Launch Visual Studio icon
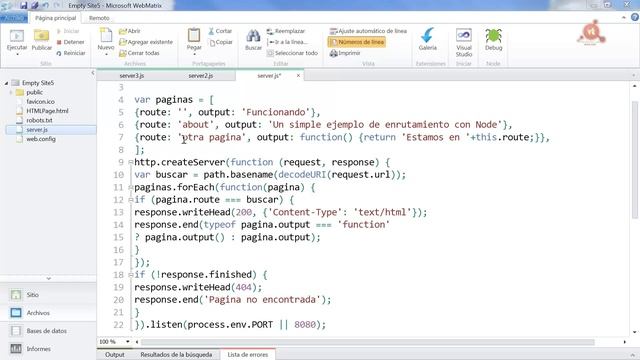The image size is (640, 360). [464, 36]
